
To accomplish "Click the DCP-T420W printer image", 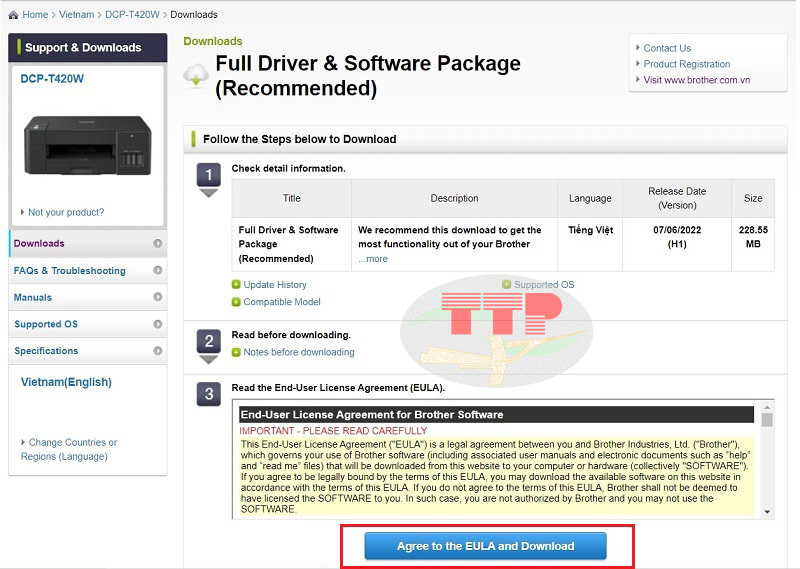I will click(88, 146).
